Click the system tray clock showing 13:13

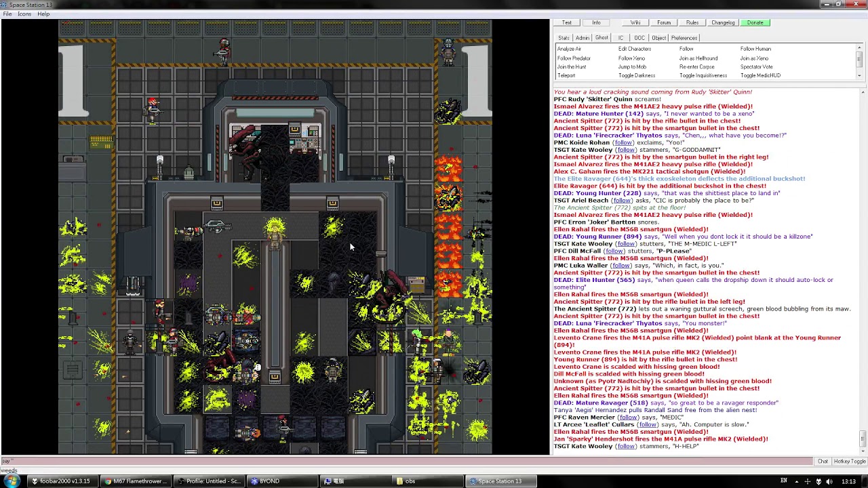pos(848,481)
